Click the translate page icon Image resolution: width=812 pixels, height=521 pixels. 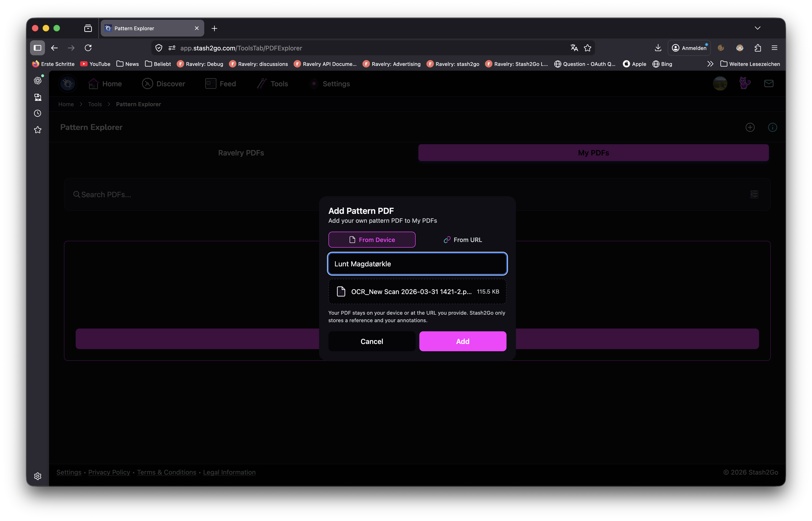click(574, 48)
